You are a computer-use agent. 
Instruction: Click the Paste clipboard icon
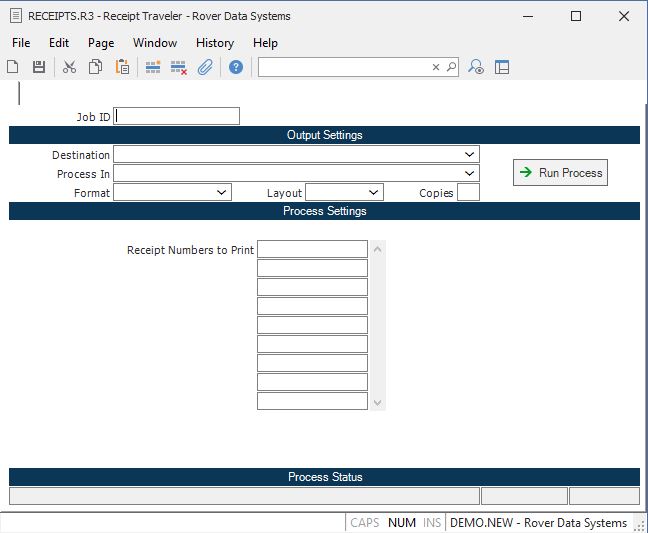[122, 67]
